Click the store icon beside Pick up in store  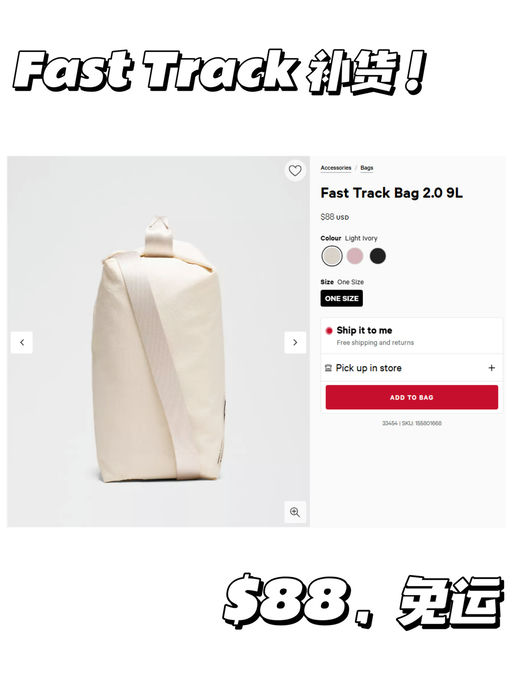(329, 368)
